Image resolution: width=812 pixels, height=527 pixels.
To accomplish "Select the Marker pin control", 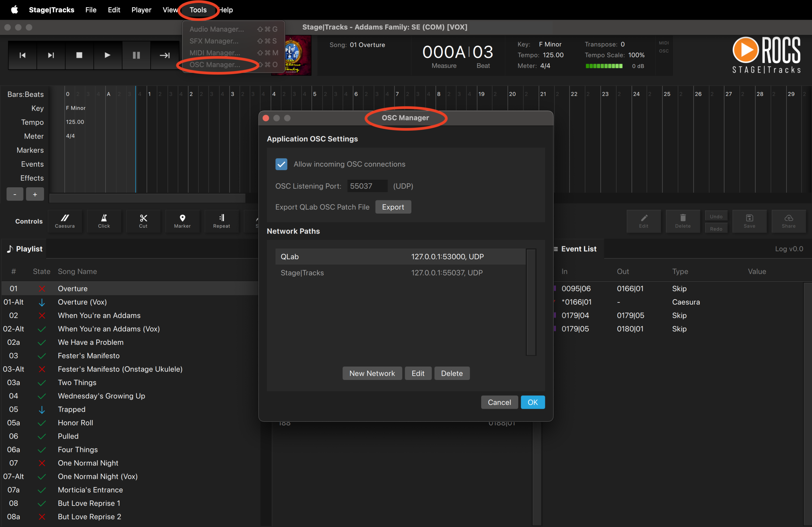I will click(182, 221).
